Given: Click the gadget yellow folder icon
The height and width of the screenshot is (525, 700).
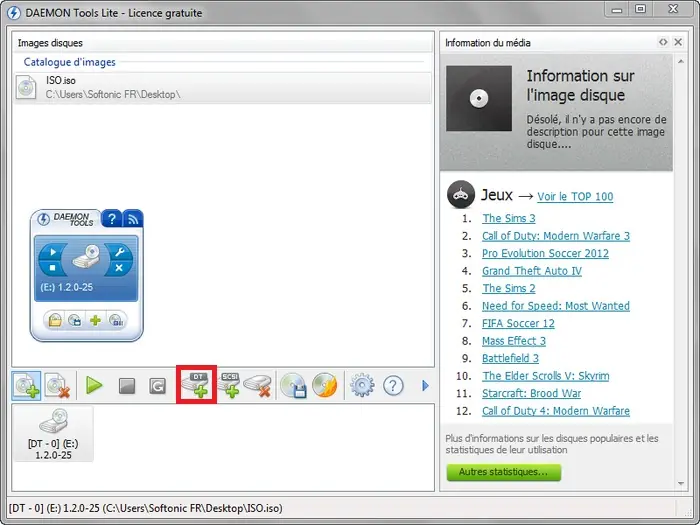Looking at the screenshot, I should 55,320.
